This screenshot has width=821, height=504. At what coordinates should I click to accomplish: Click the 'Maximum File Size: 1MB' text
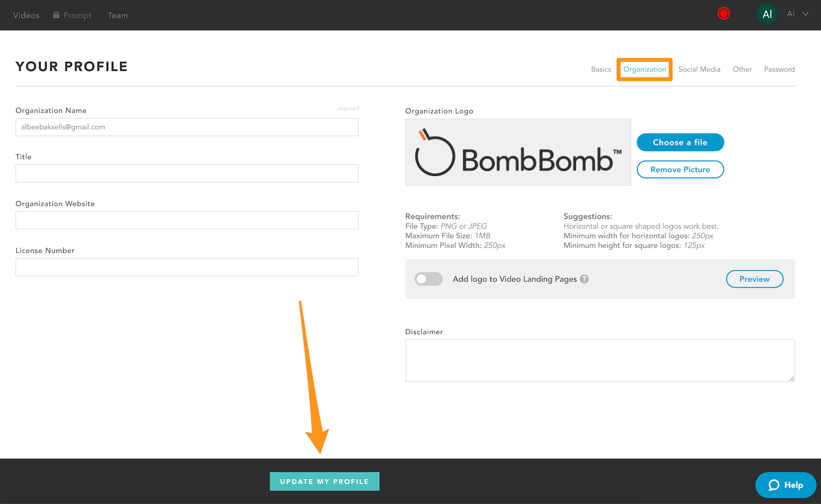pyautogui.click(x=448, y=236)
